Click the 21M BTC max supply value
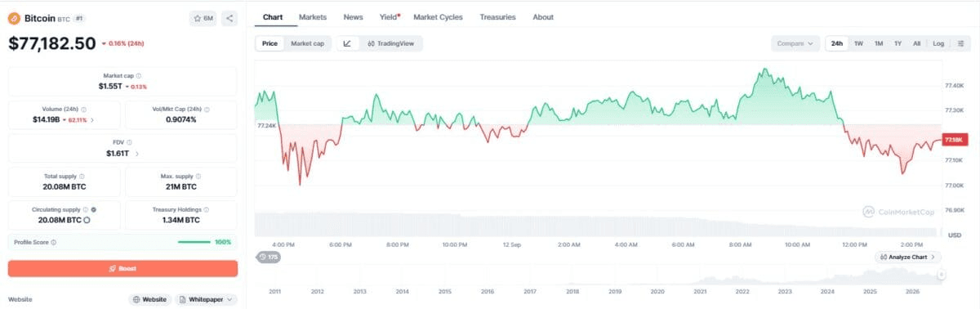The image size is (980, 309). click(180, 186)
